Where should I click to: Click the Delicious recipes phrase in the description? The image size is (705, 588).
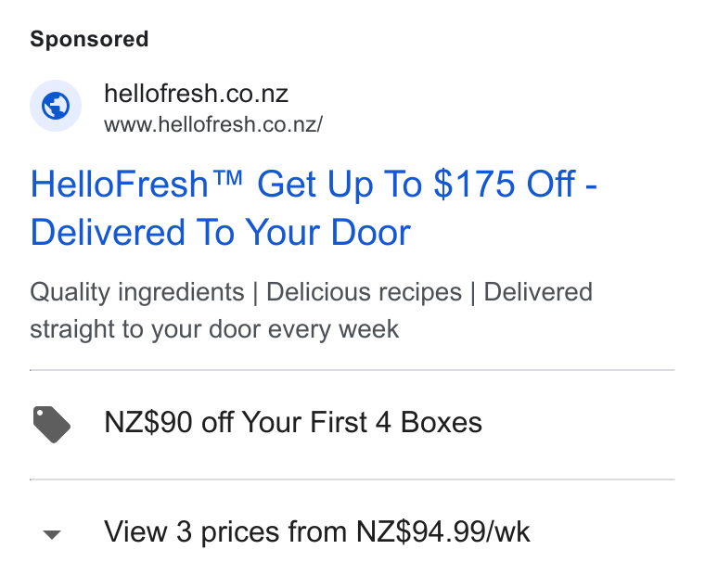[364, 292]
